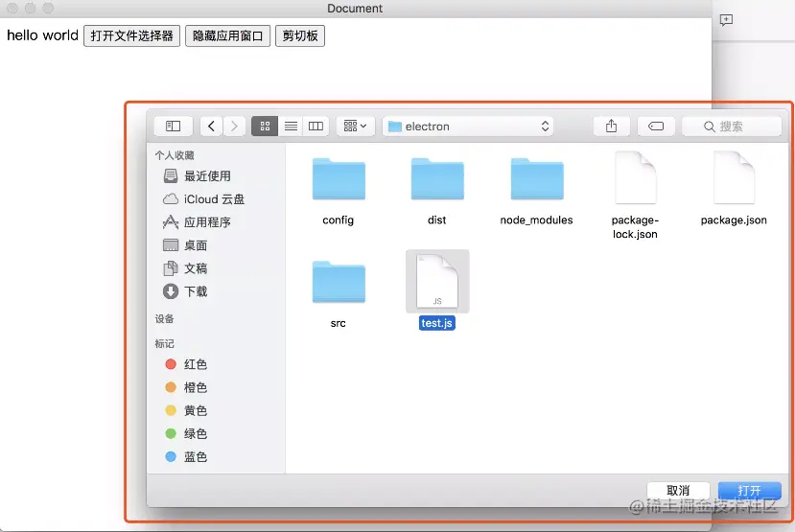Click the Favorites section header
Image resolution: width=795 pixels, height=532 pixels.
(x=175, y=155)
